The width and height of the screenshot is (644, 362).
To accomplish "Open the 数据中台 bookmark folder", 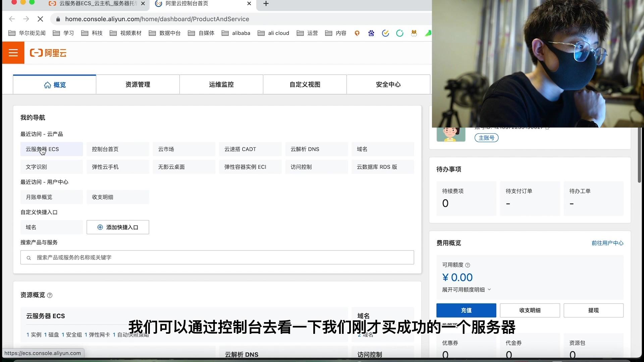I will coord(165,33).
